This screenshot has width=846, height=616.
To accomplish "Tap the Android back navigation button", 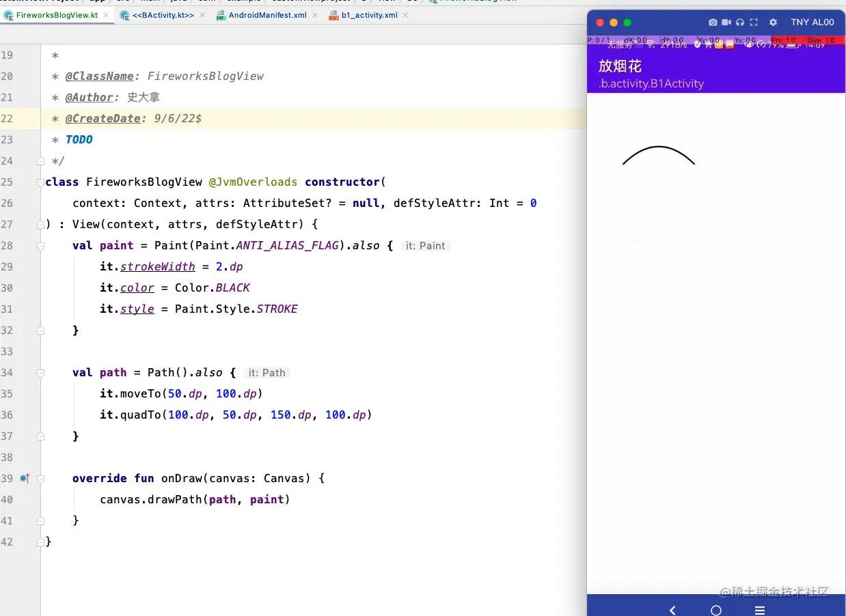I will point(672,610).
